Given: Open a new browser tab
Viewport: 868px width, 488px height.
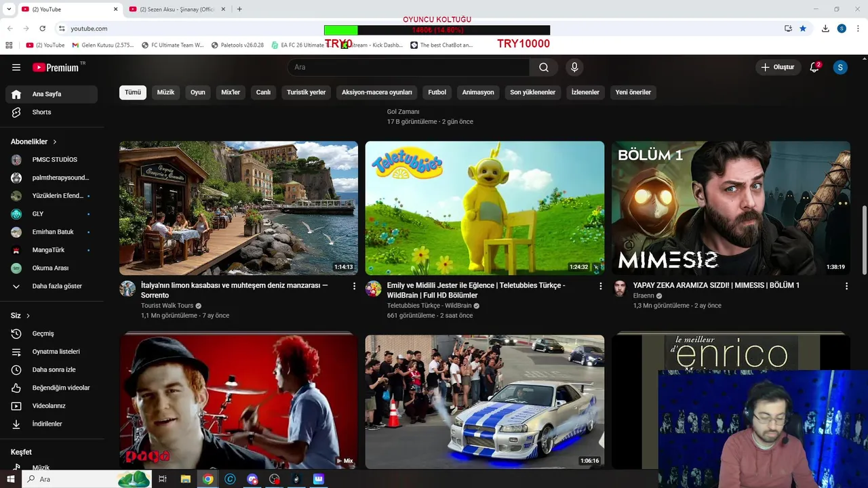Looking at the screenshot, I should [239, 9].
